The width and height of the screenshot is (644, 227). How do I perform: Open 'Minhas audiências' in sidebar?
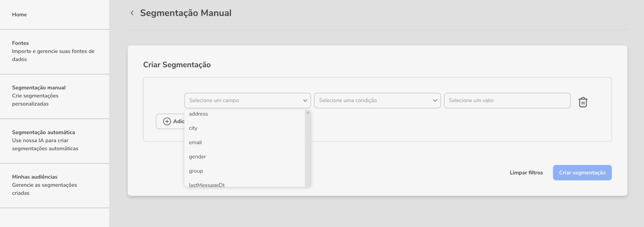[x=54, y=186]
